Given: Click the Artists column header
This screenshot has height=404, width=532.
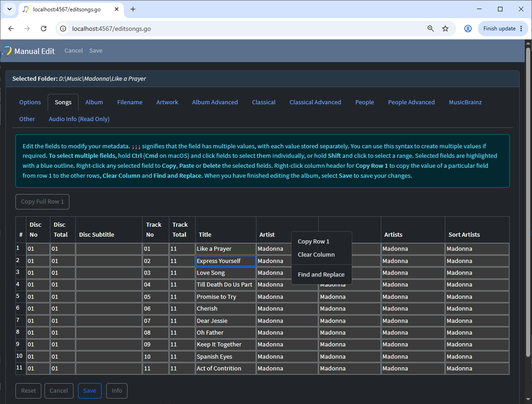Looking at the screenshot, I should click(x=413, y=230).
